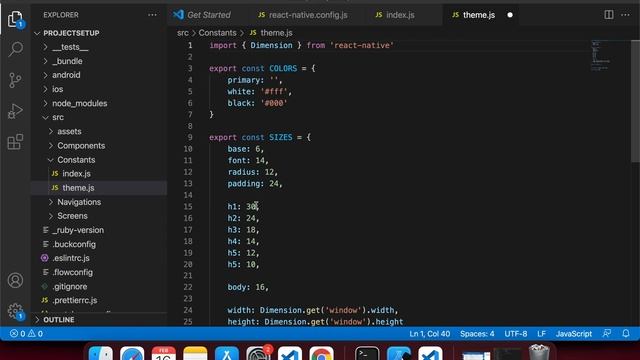The image size is (640, 360).
Task: Click the errors and warnings count
Action: click(26, 333)
